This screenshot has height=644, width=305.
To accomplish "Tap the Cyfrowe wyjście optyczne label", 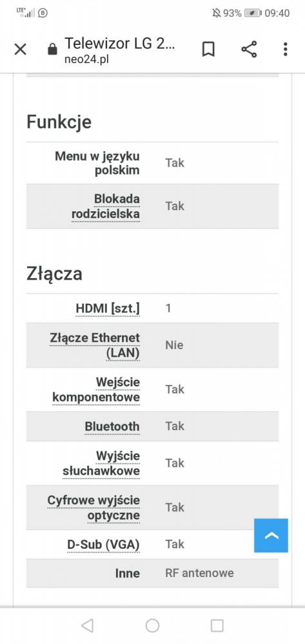I will click(93, 507).
